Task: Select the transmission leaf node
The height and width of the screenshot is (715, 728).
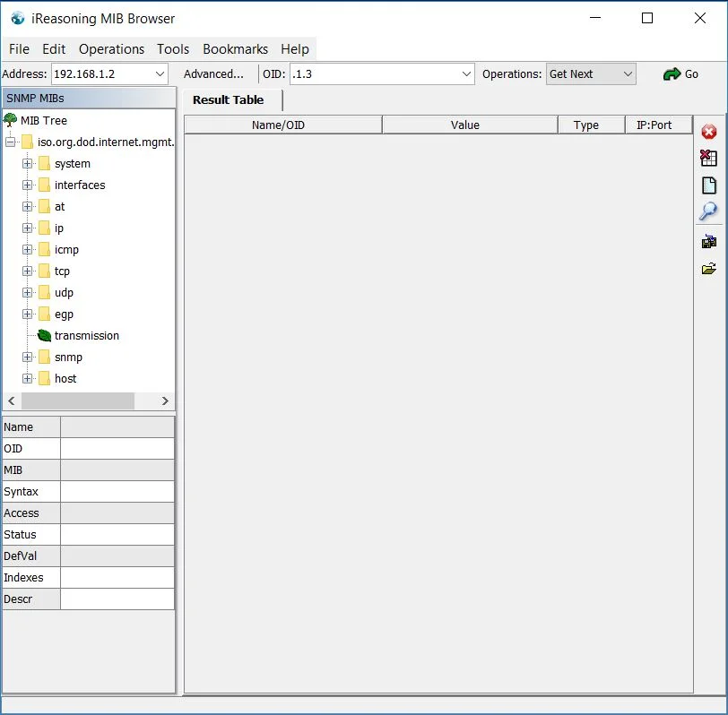Action: click(86, 335)
